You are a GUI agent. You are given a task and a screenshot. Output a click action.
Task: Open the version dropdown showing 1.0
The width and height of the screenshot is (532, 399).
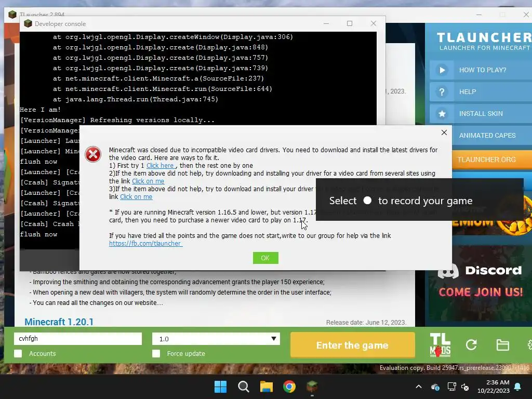pyautogui.click(x=216, y=339)
